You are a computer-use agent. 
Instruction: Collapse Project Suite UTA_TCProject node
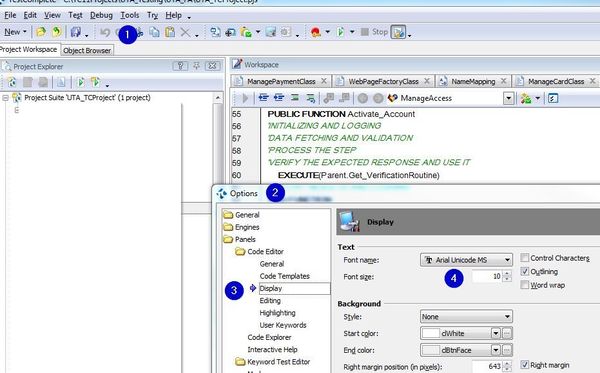(5, 98)
